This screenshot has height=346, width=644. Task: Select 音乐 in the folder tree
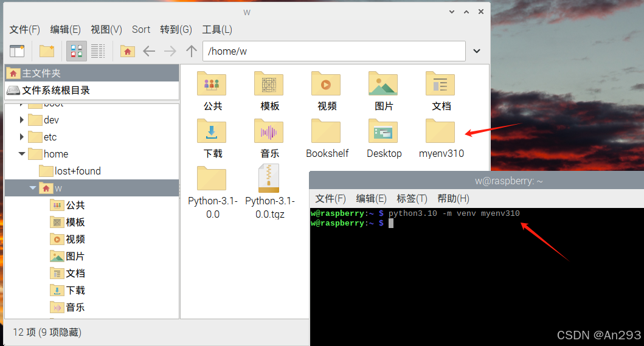coord(68,307)
